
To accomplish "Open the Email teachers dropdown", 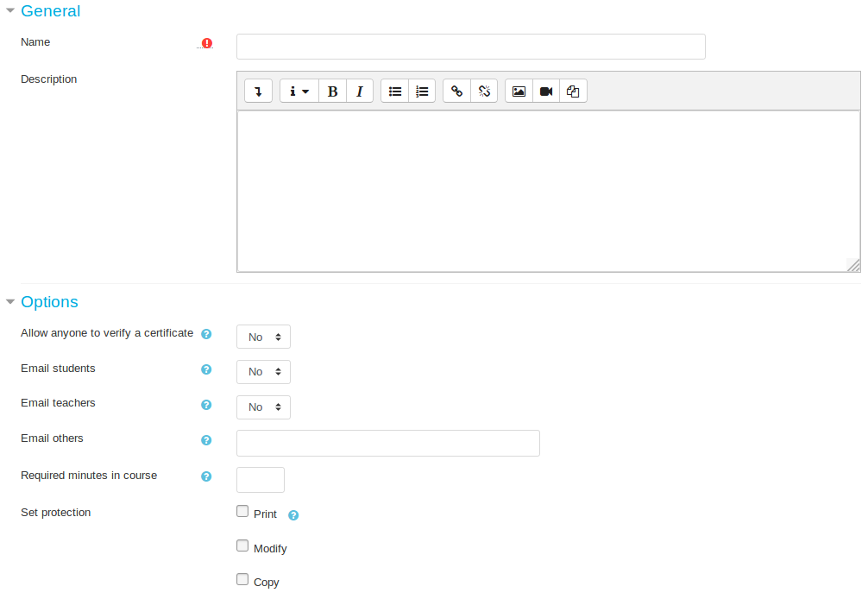I will point(262,407).
